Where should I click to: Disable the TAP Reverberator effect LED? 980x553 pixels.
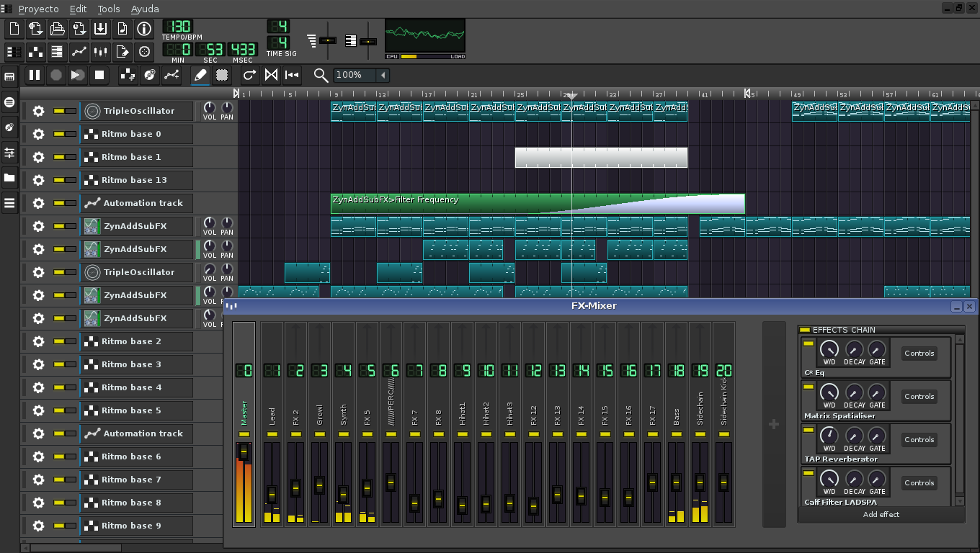point(808,429)
